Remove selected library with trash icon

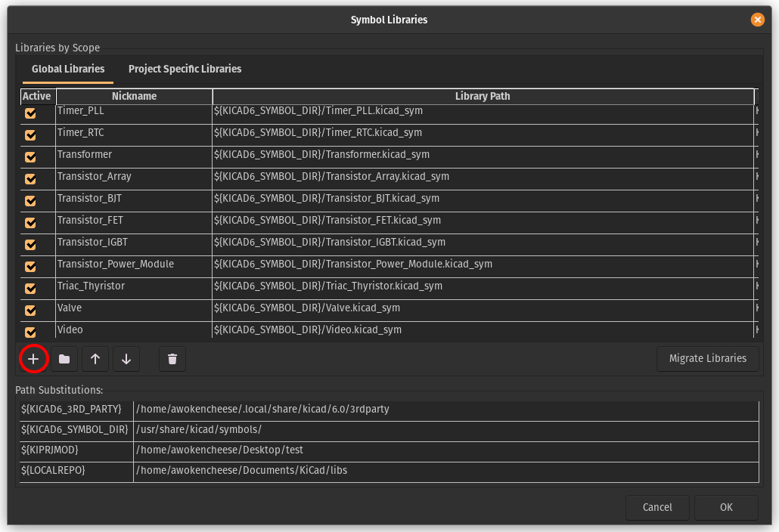(x=172, y=359)
